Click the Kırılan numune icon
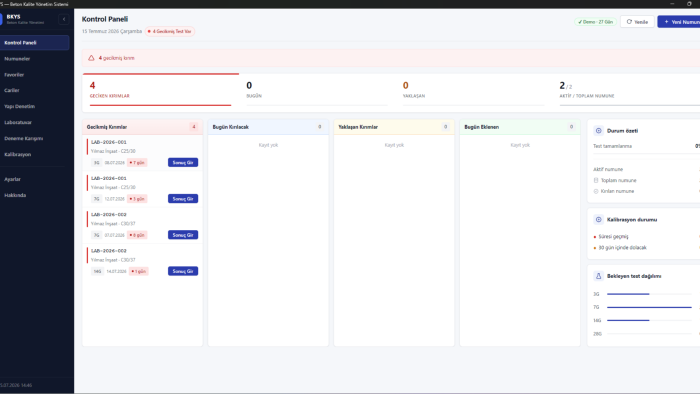700x394 pixels. click(x=596, y=191)
